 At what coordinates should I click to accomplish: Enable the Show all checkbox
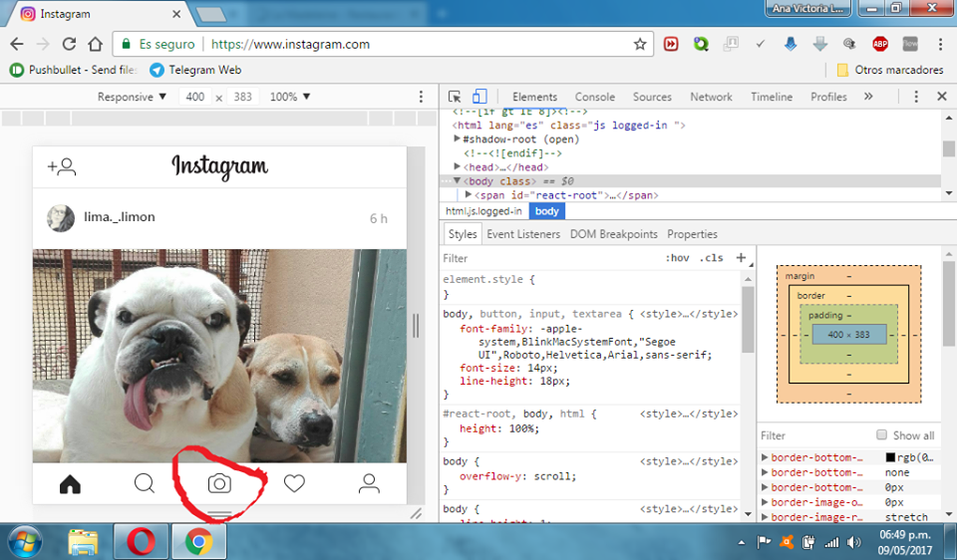881,434
